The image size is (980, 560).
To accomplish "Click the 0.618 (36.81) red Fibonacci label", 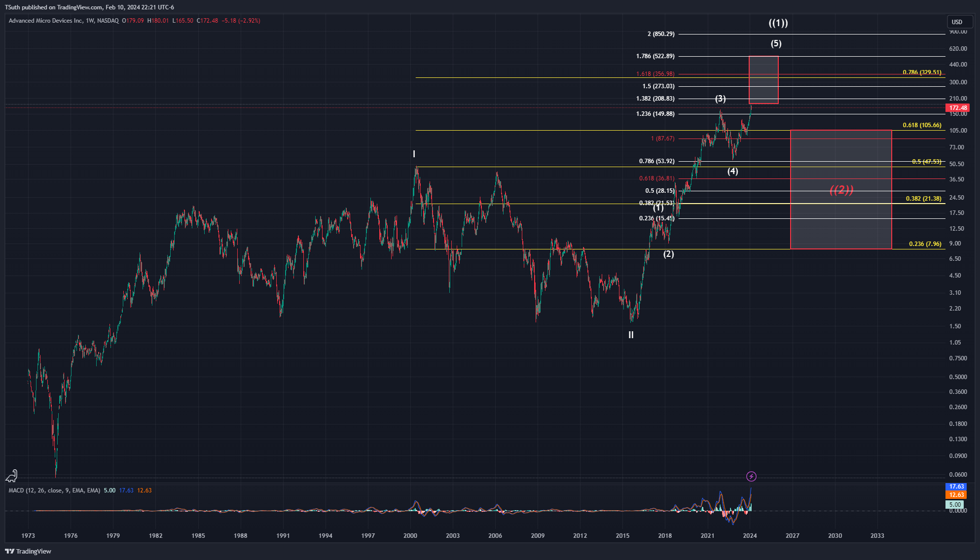I will [656, 178].
